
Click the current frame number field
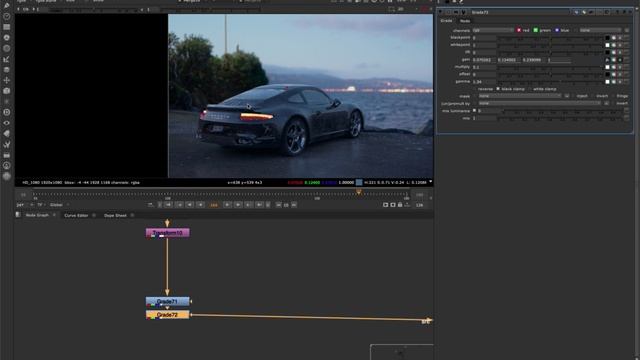point(214,205)
